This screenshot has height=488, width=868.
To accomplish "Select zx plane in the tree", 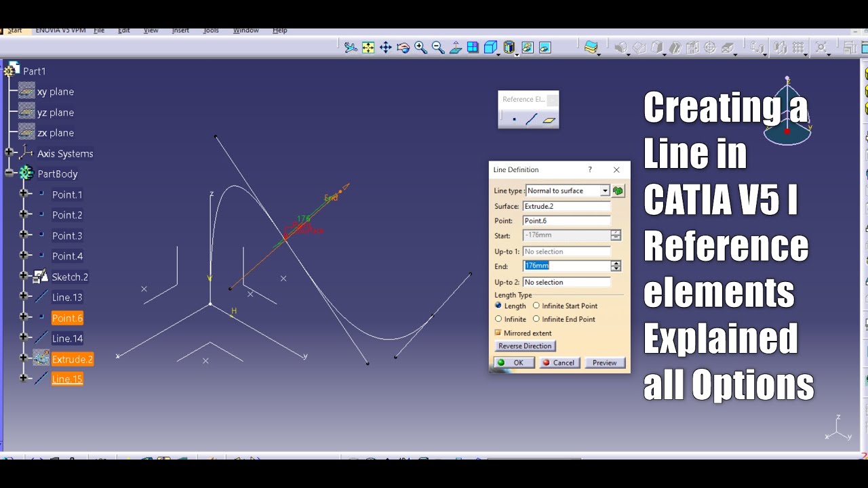I will 55,133.
